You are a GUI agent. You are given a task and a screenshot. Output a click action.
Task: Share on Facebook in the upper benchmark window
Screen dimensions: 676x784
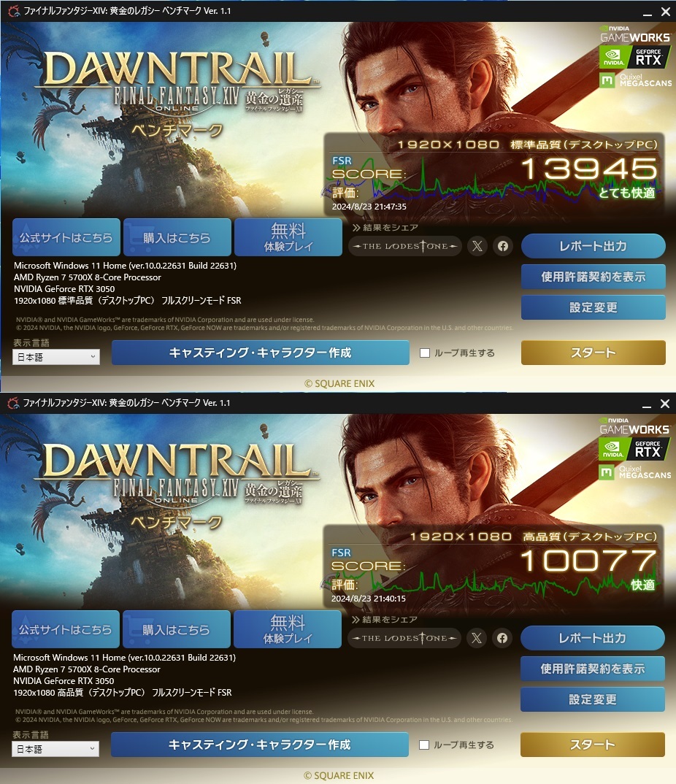[x=503, y=246]
